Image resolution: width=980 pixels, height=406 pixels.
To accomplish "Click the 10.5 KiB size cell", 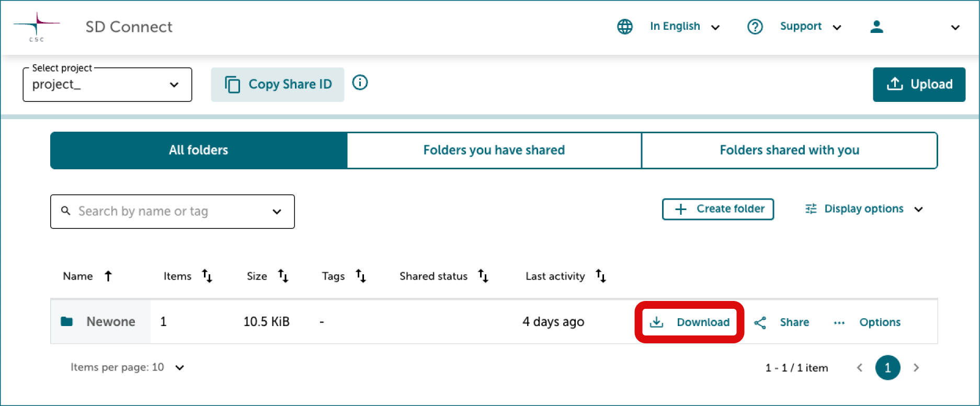I will tap(267, 322).
